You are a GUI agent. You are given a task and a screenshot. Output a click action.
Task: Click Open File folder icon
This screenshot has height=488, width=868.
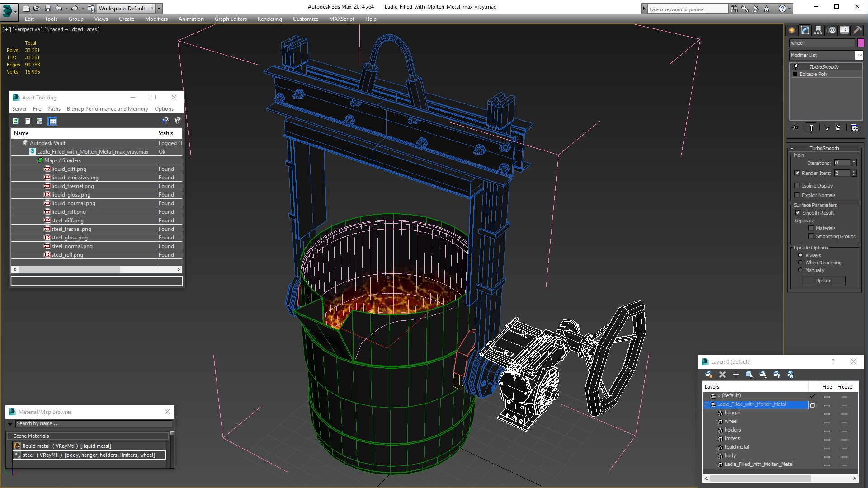pos(37,8)
